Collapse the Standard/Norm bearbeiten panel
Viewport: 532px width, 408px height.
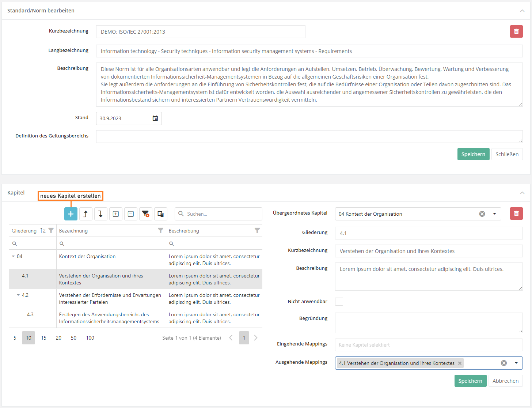[522, 11]
